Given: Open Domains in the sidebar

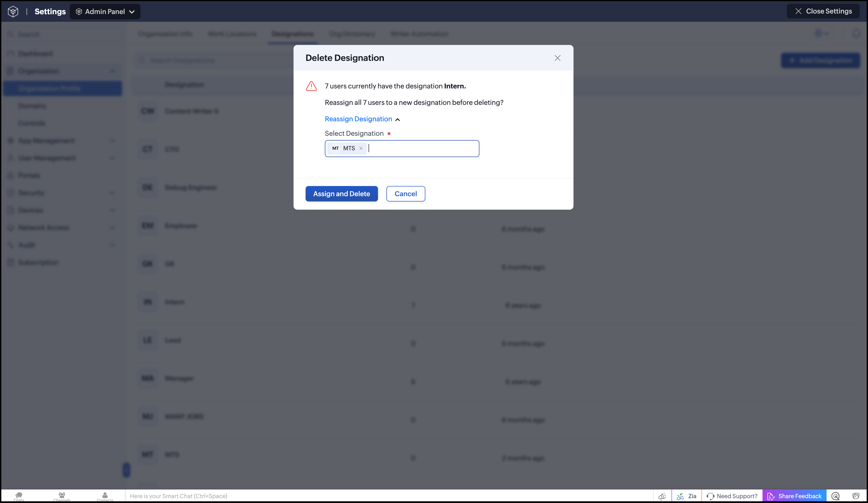Looking at the screenshot, I should tap(62, 106).
